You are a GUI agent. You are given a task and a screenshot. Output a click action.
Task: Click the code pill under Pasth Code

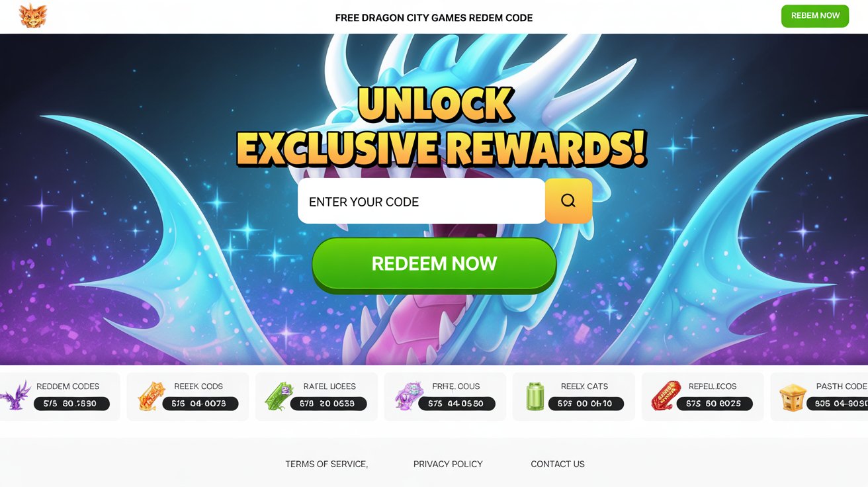point(838,404)
